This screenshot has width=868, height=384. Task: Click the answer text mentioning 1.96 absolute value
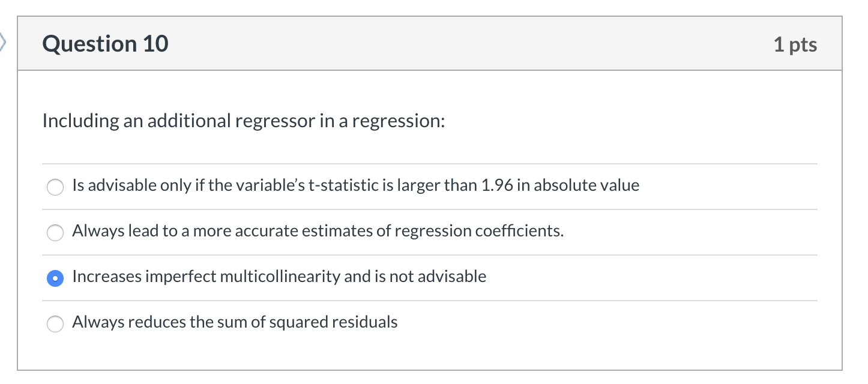(355, 185)
